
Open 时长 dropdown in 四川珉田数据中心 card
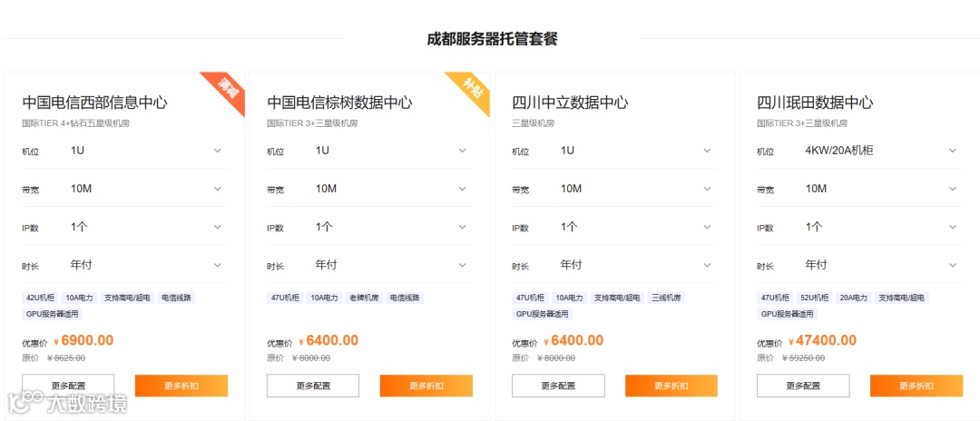pyautogui.click(x=880, y=265)
